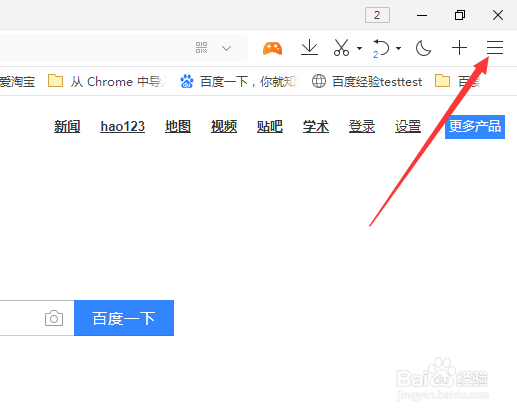Click the scissors screenshot tool
Image resolution: width=517 pixels, height=413 pixels.
(x=341, y=48)
